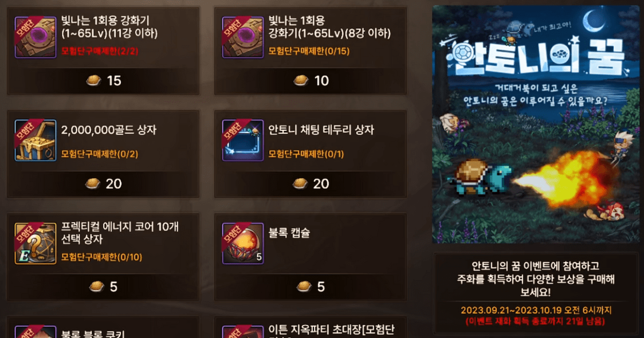Viewport: 644px width, 338px height.
Task: Buy 프렉티컬 에너지 코어 상자 for 5 coins
Action: [103, 287]
